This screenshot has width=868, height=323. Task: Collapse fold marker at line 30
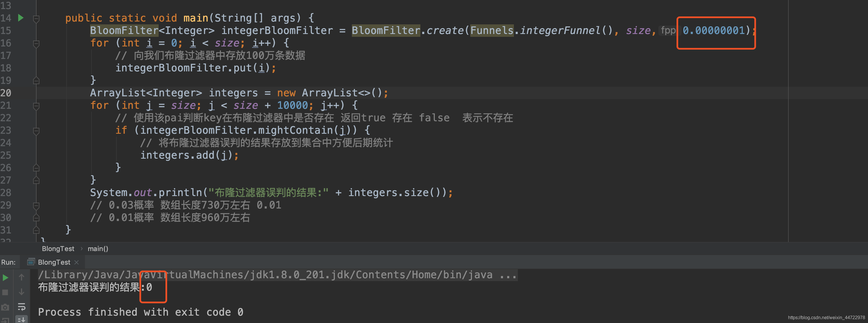[36, 218]
